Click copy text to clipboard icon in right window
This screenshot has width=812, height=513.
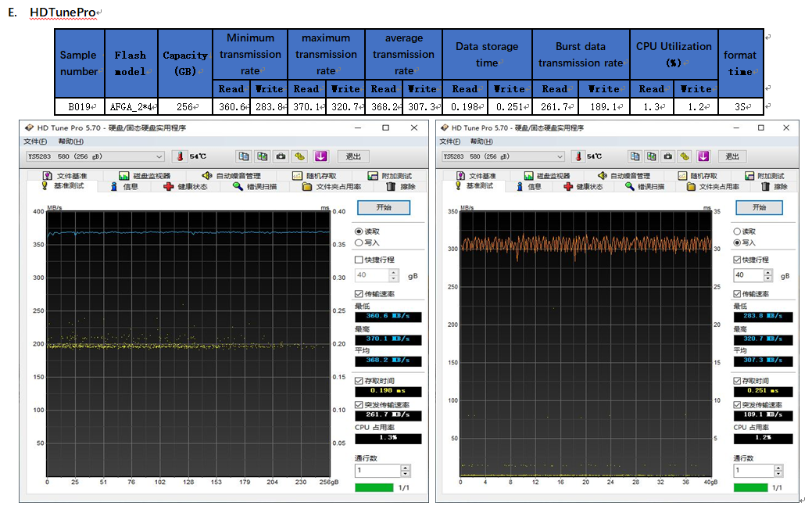(635, 156)
